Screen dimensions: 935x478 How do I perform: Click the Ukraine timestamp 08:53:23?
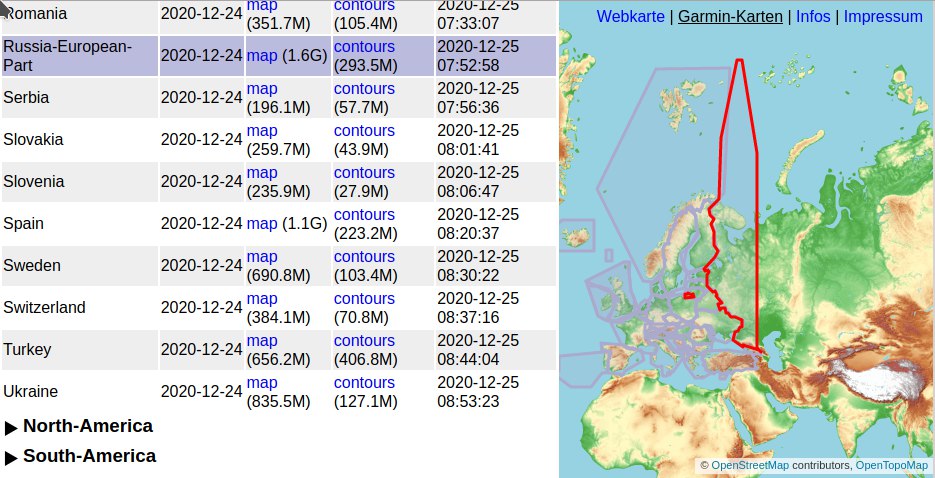(x=468, y=401)
